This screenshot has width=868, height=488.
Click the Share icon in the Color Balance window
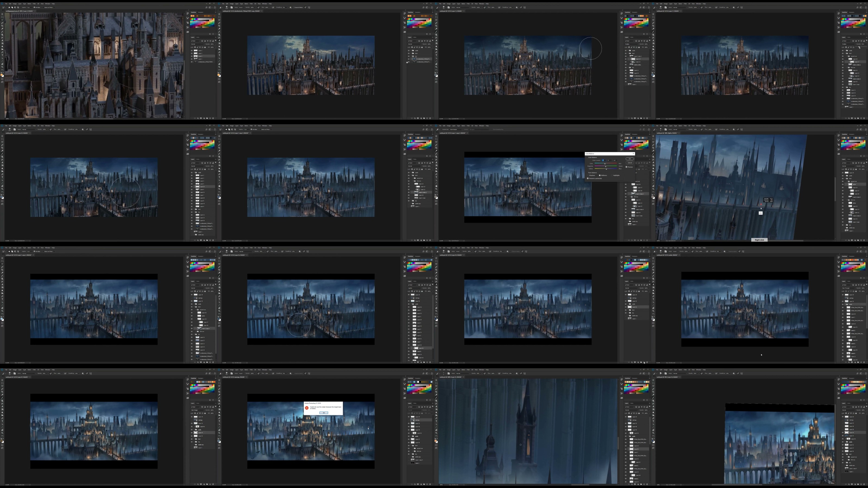click(649, 129)
